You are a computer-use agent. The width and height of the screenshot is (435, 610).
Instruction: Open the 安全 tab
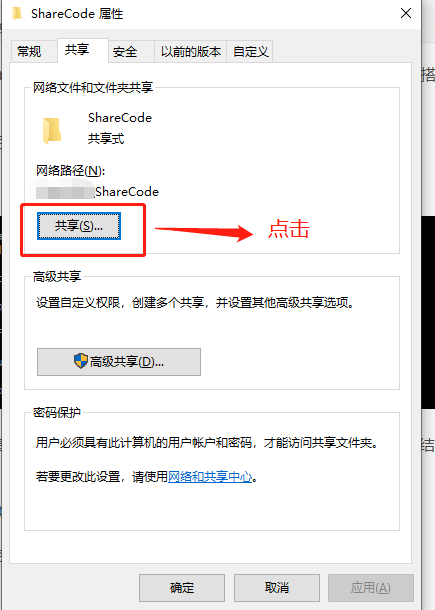[125, 51]
